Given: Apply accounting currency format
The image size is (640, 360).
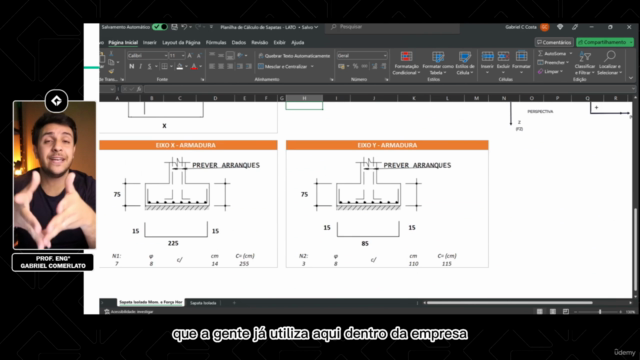Looking at the screenshot, I should pyautogui.click(x=343, y=67).
